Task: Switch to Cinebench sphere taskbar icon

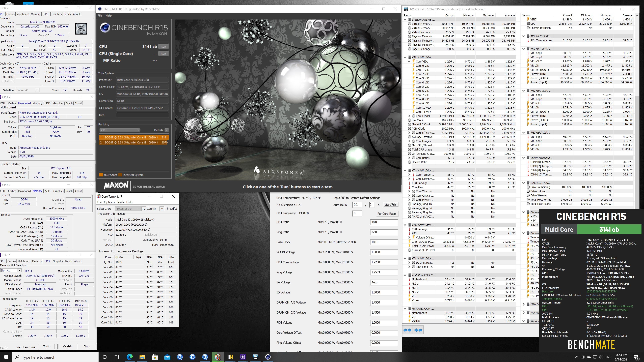Action: pyautogui.click(x=268, y=357)
